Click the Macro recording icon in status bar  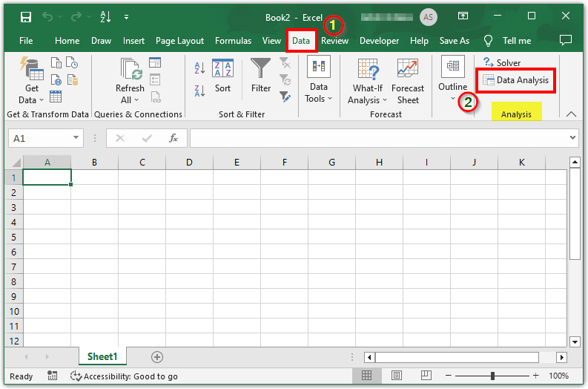(x=53, y=376)
